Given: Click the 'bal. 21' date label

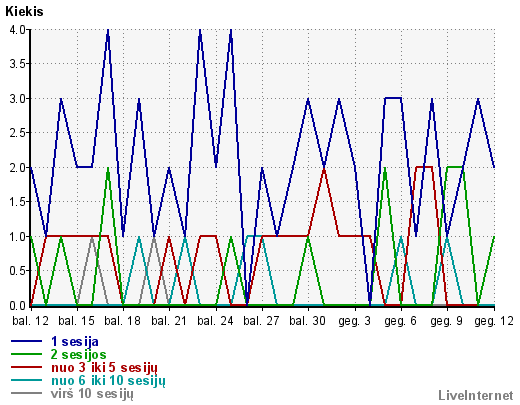Looking at the screenshot, I should (169, 321).
